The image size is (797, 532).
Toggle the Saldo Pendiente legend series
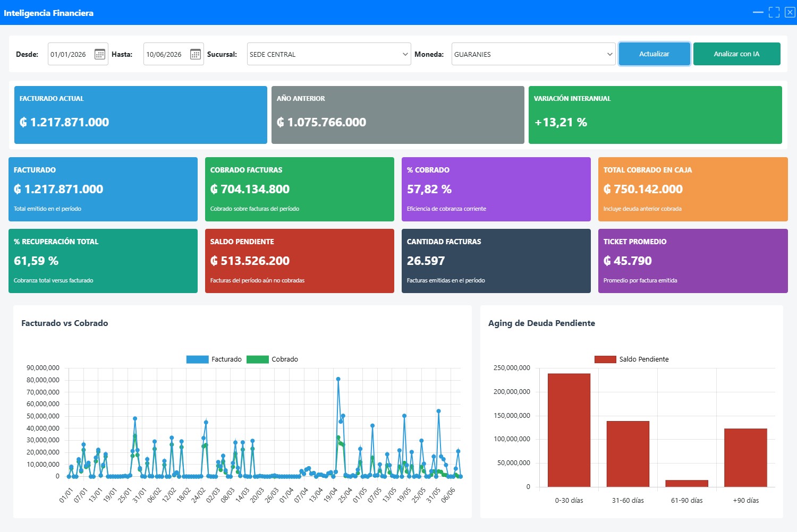tap(632, 359)
